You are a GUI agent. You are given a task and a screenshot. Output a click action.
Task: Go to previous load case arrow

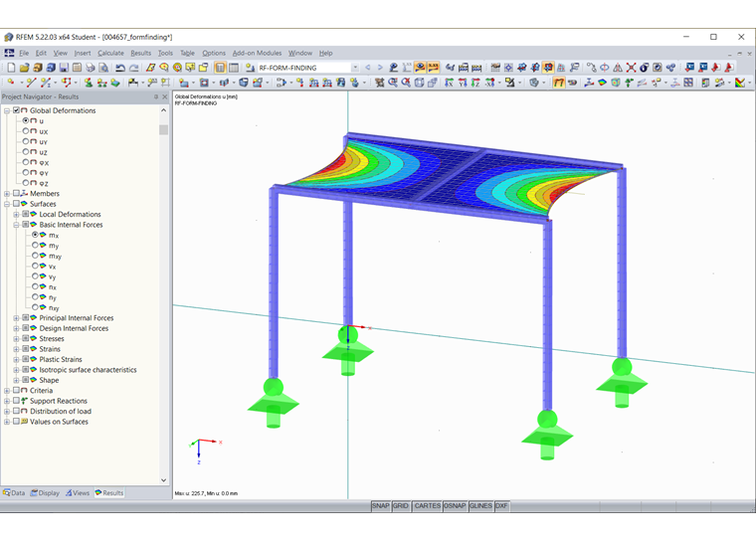[x=368, y=68]
